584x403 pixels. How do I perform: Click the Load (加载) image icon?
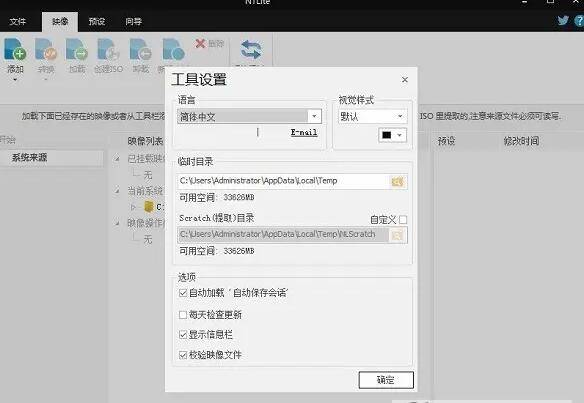[77, 49]
